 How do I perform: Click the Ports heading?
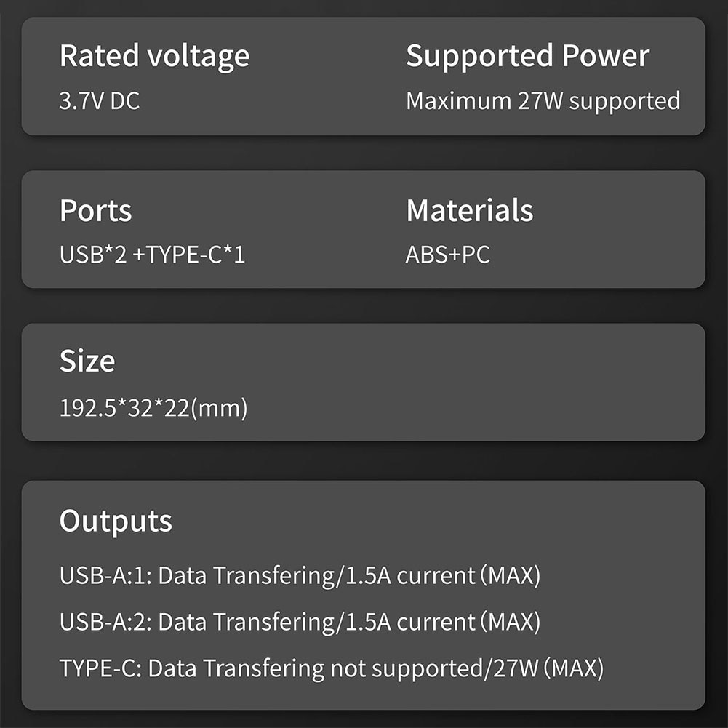point(96,211)
